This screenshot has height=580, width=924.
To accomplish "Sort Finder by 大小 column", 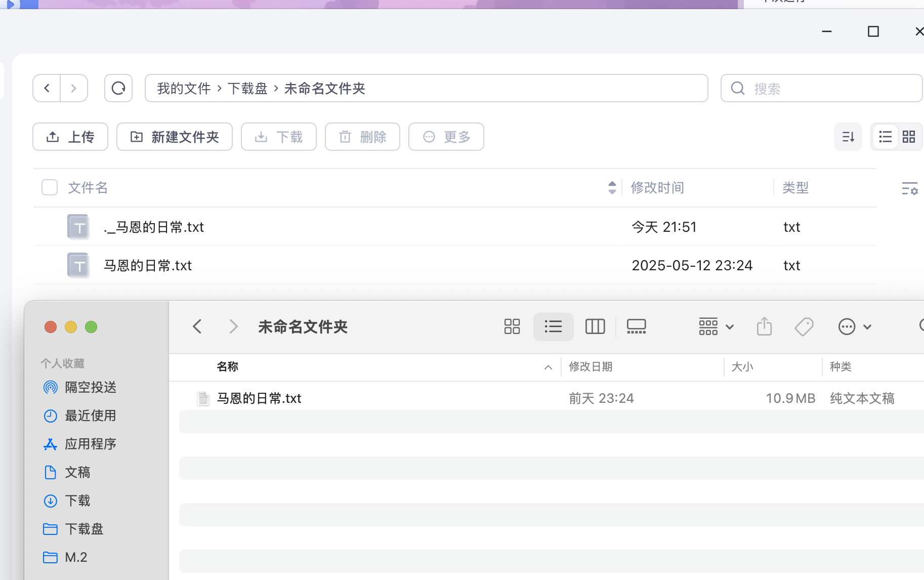I will [742, 366].
